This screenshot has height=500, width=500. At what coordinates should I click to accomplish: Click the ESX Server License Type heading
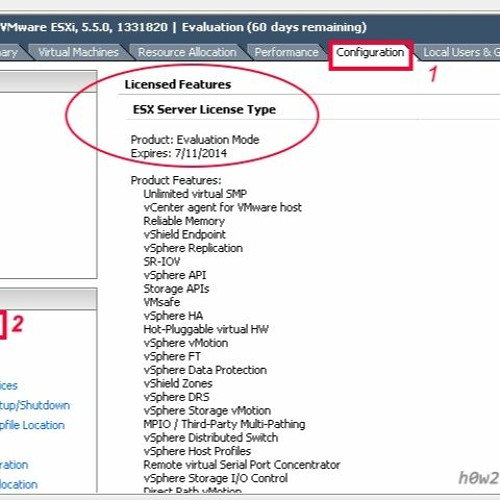204,110
